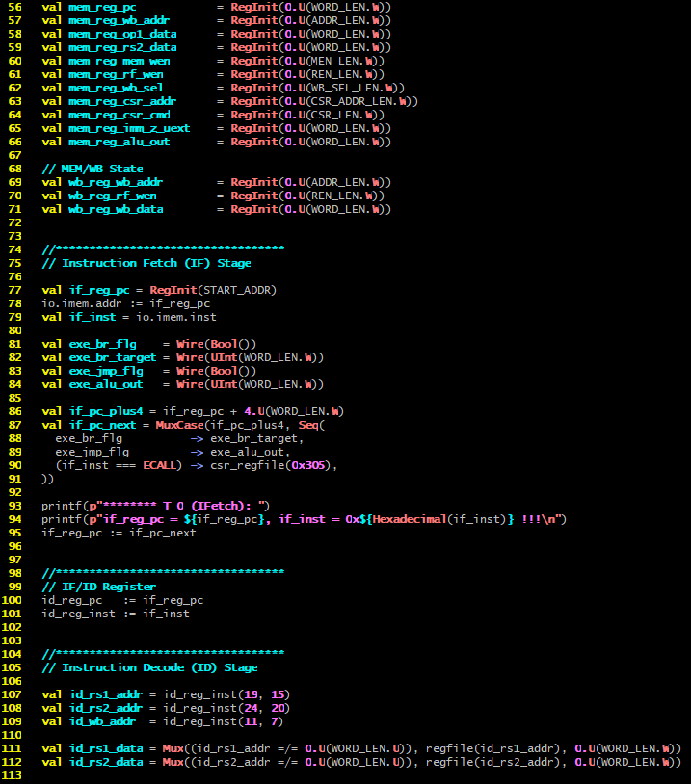The height and width of the screenshot is (784, 691).
Task: Click exe_jmp_flg declaration on line 83
Action: [x=106, y=372]
